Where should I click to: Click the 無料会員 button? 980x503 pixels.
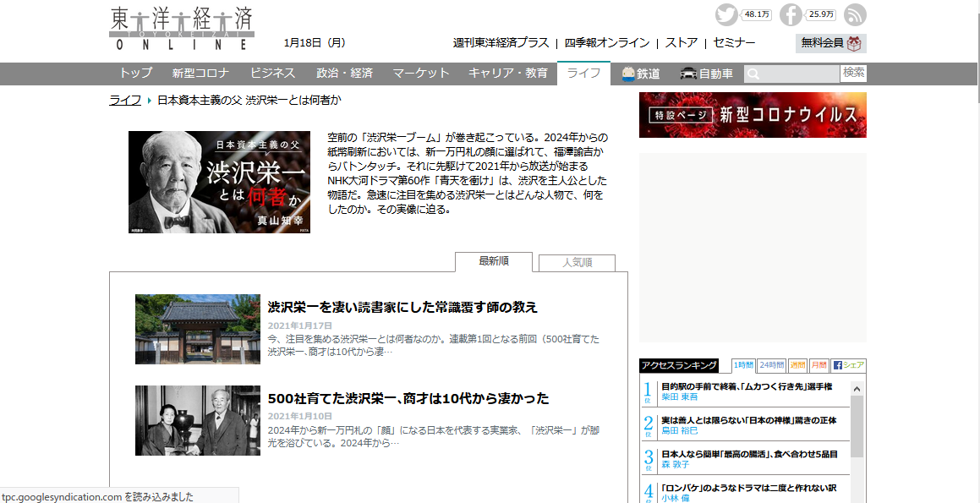coord(830,43)
